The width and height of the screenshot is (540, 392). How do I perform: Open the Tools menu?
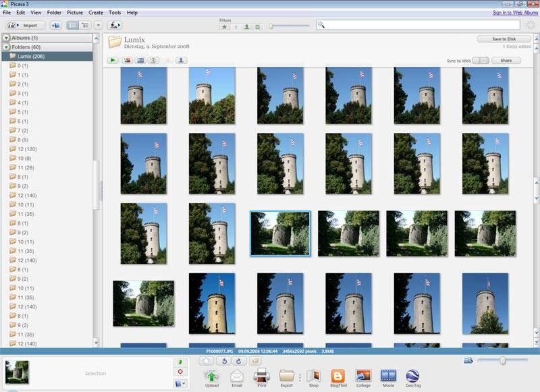[x=115, y=13]
